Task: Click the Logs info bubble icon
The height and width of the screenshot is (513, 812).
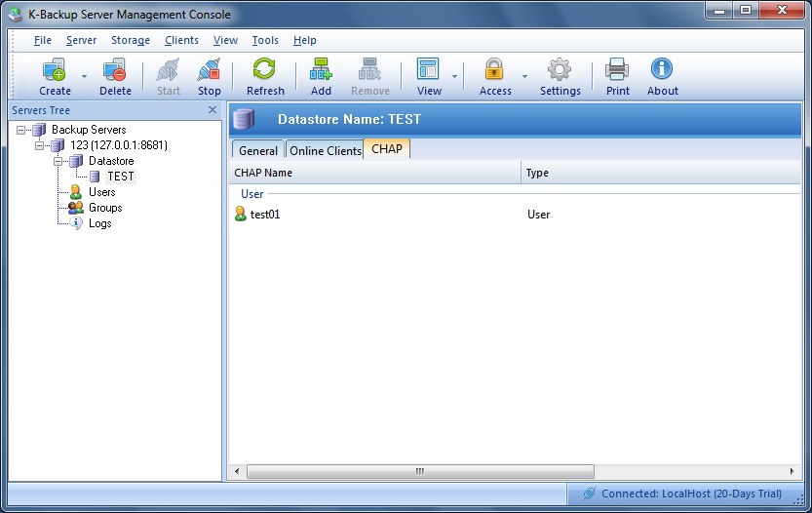Action: 76,222
